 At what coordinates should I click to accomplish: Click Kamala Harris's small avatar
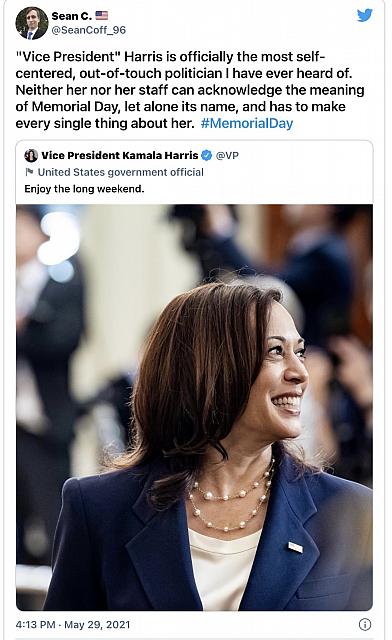pyautogui.click(x=31, y=155)
